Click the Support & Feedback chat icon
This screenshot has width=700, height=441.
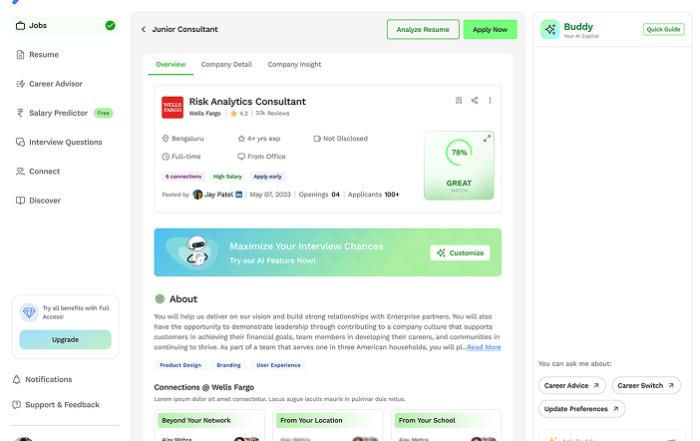click(x=17, y=404)
